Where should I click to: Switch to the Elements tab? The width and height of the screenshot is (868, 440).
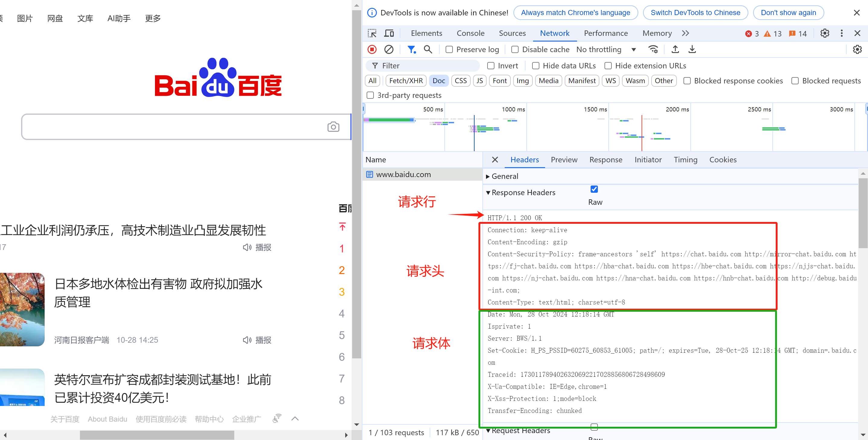427,33
